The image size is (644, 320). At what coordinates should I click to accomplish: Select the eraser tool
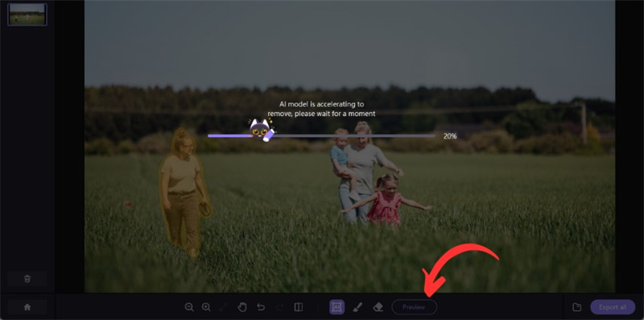(378, 307)
